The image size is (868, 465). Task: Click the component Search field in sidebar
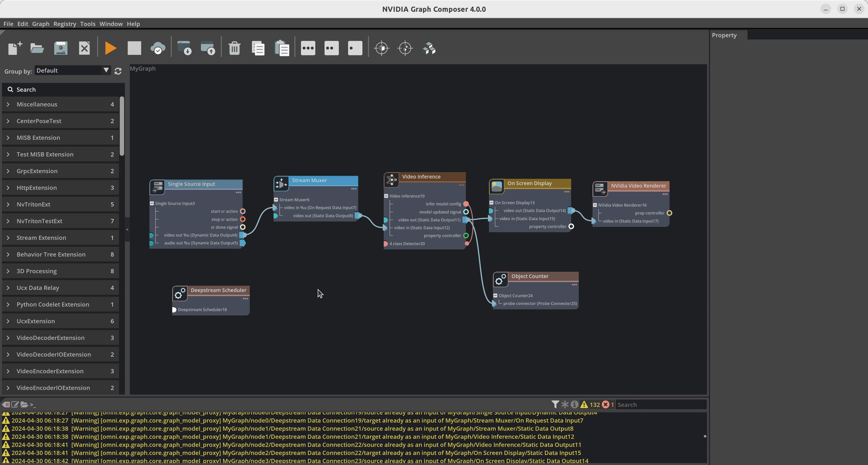pyautogui.click(x=63, y=90)
